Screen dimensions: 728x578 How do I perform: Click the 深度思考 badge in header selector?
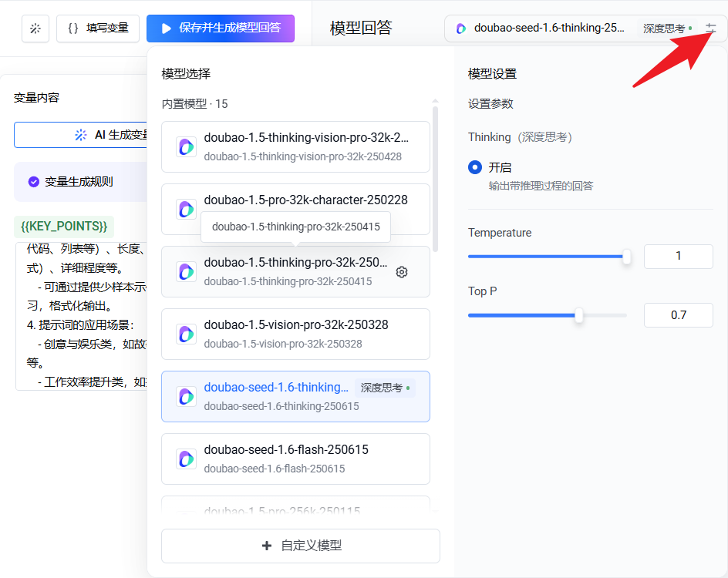(668, 29)
